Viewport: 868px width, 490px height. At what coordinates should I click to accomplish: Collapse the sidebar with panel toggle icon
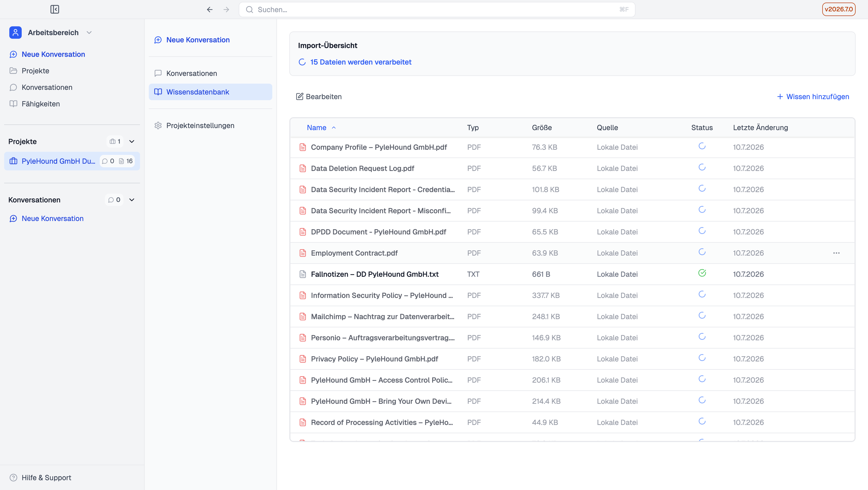[54, 9]
